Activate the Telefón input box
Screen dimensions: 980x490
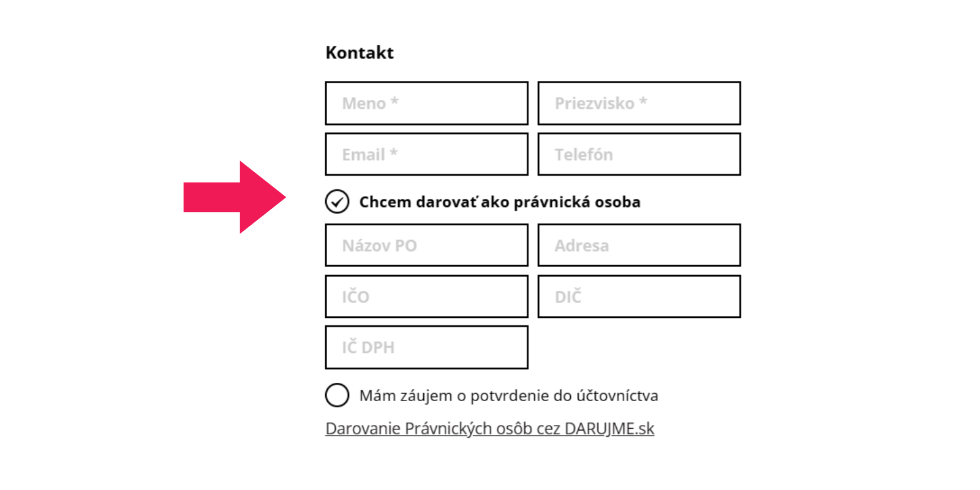click(639, 154)
